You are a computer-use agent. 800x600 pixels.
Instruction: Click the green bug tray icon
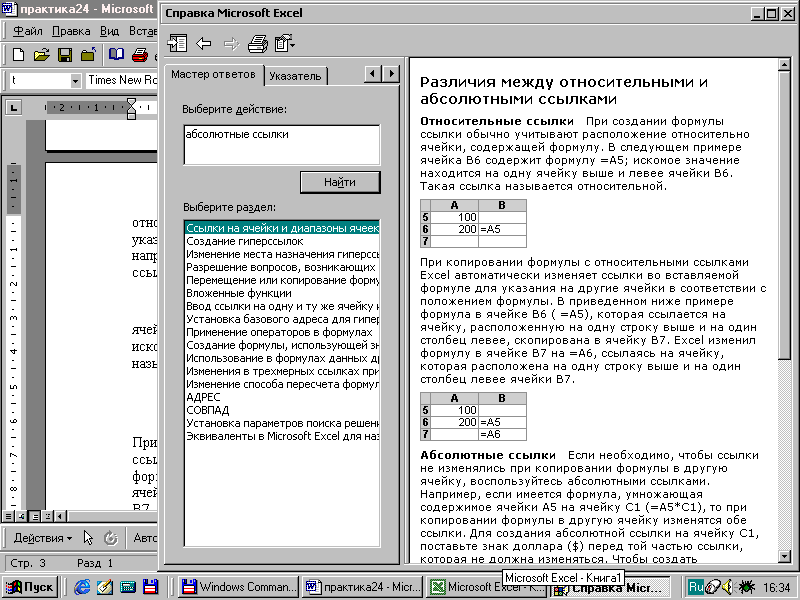[746, 587]
